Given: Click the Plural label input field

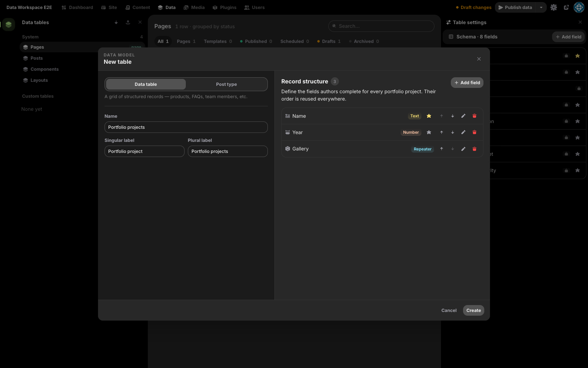Looking at the screenshot, I should click(x=228, y=151).
